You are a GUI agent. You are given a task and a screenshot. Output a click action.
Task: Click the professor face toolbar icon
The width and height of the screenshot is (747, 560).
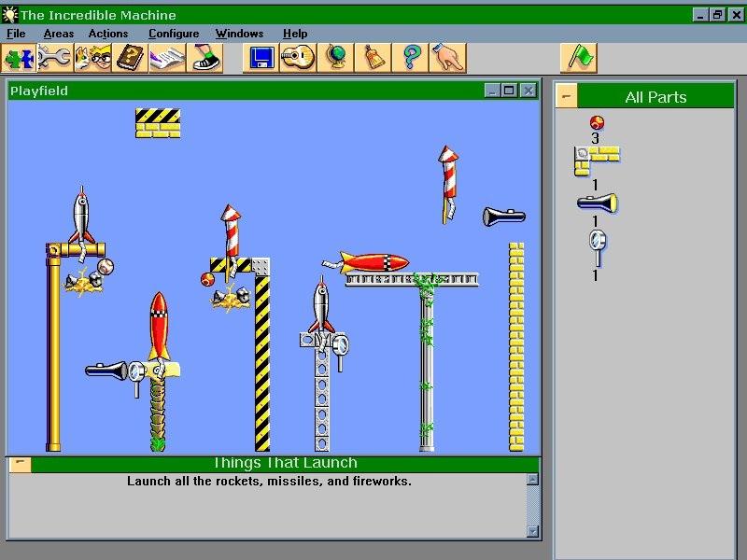click(92, 58)
